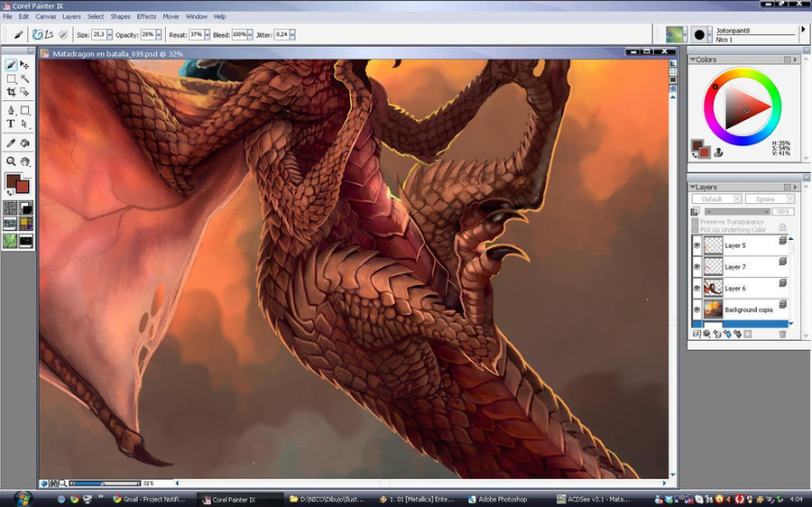Select the Text tool
The image size is (812, 507).
(x=11, y=124)
